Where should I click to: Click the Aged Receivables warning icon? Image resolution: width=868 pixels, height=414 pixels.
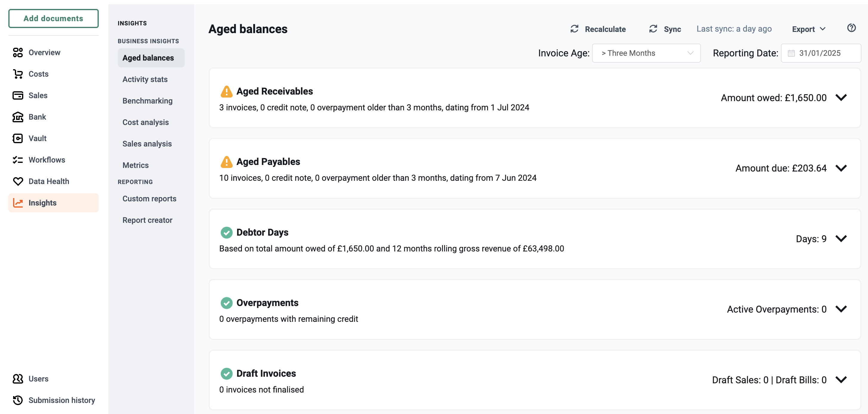click(226, 91)
